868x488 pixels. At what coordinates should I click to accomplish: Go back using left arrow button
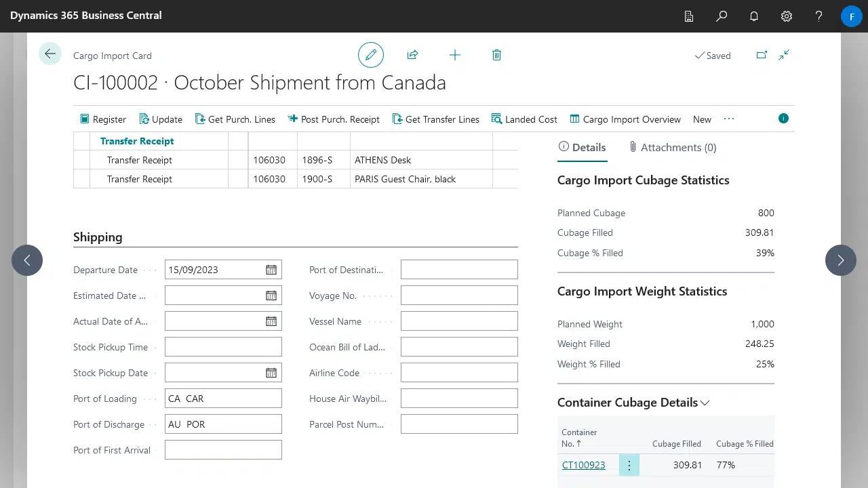pyautogui.click(x=50, y=54)
